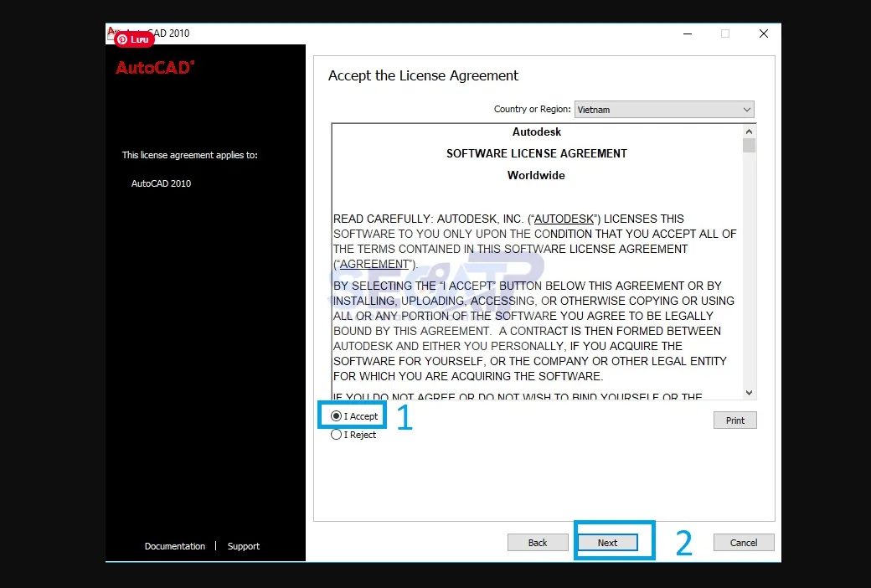The width and height of the screenshot is (871, 588).
Task: Open the Documentation link
Action: tap(175, 546)
